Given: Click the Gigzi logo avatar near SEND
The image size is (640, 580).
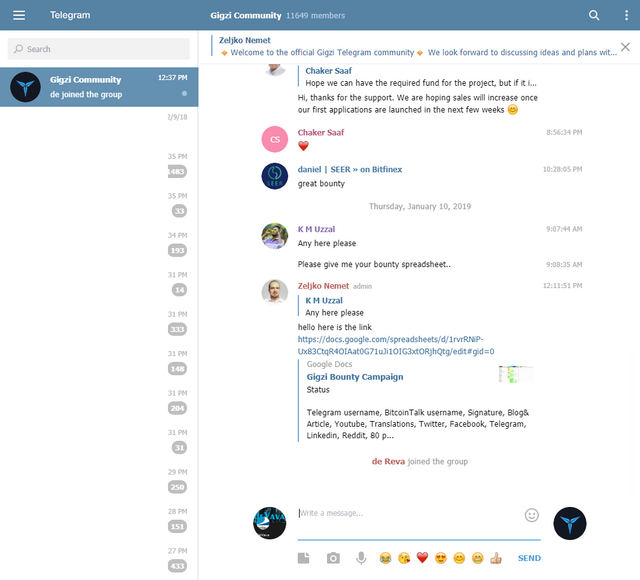Looking at the screenshot, I should (570, 523).
